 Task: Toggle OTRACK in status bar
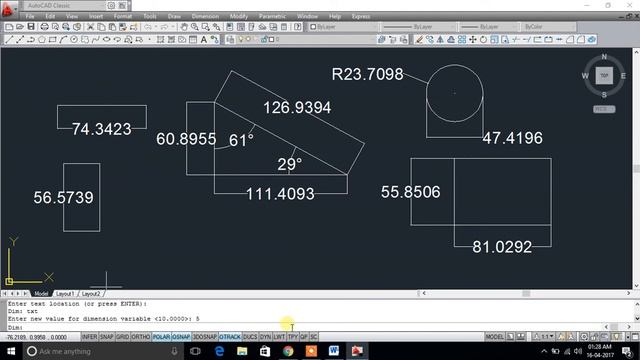[x=230, y=337]
